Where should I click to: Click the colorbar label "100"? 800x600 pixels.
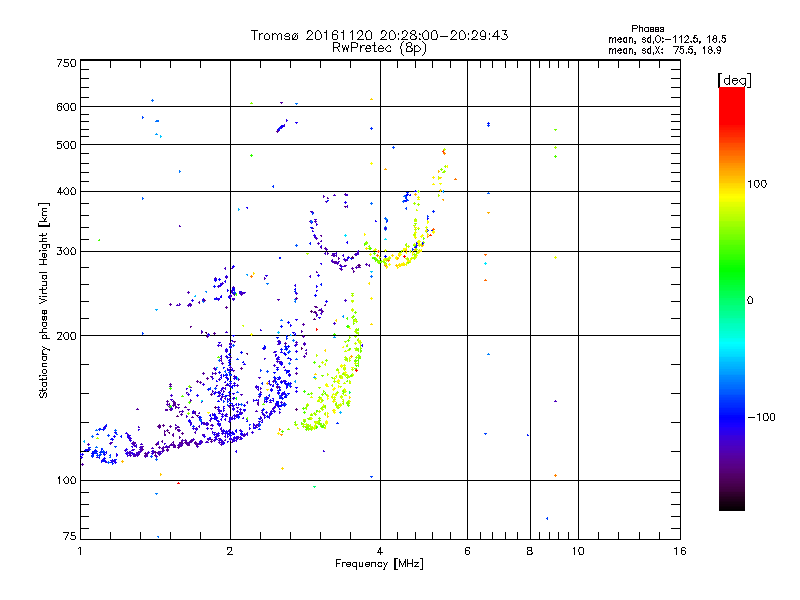click(x=757, y=184)
